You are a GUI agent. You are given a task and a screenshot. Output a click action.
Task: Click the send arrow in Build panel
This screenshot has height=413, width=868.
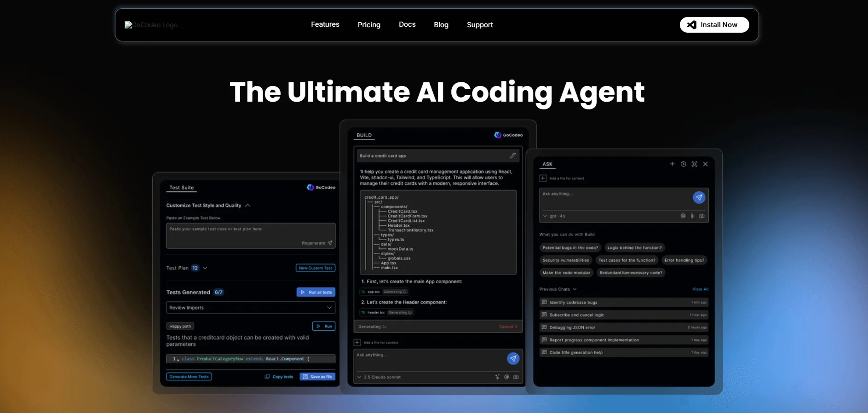click(x=513, y=358)
